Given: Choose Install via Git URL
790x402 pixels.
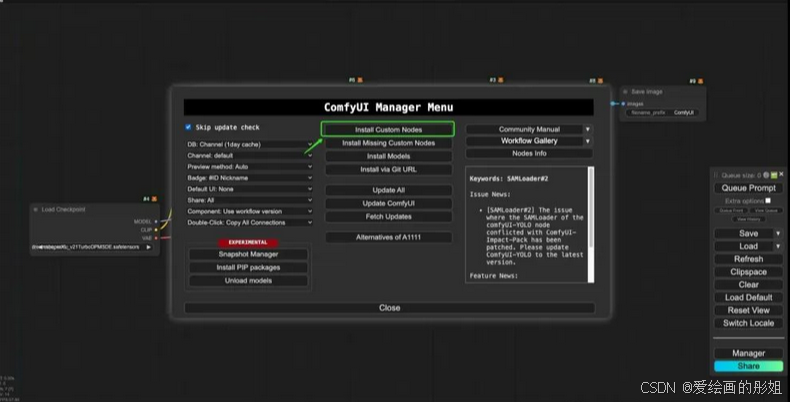Looking at the screenshot, I should point(388,169).
